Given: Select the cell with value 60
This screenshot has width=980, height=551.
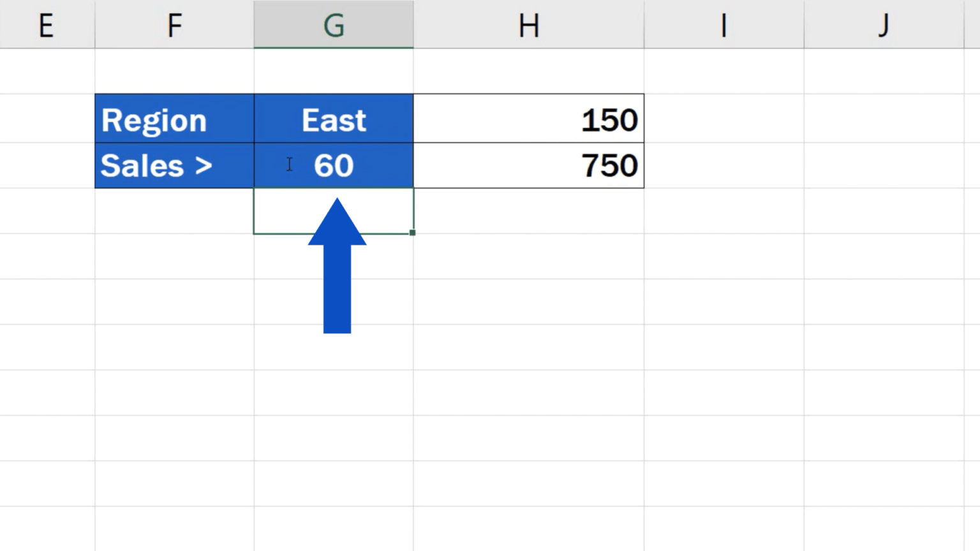Looking at the screenshot, I should pos(334,166).
